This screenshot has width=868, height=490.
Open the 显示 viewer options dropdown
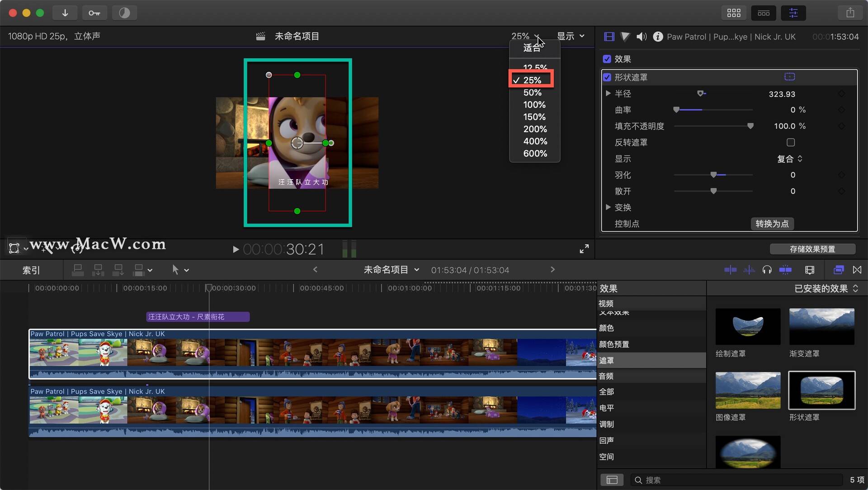pyautogui.click(x=571, y=36)
